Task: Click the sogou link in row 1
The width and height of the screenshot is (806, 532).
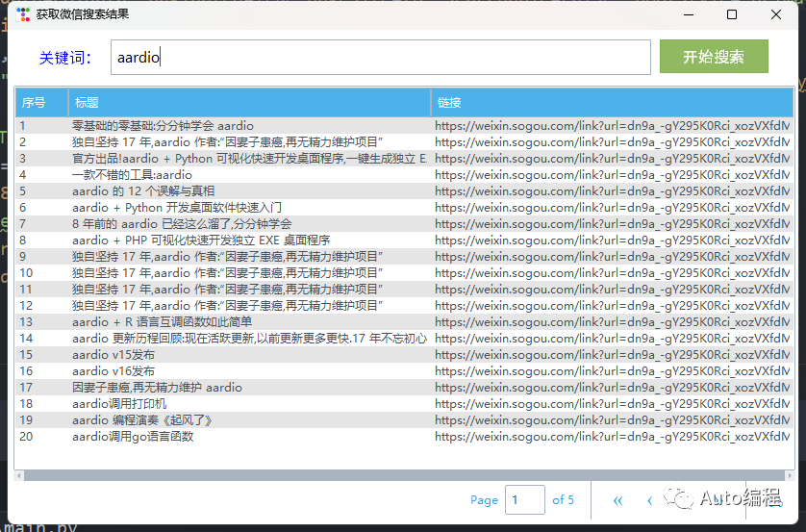Action: [613, 125]
